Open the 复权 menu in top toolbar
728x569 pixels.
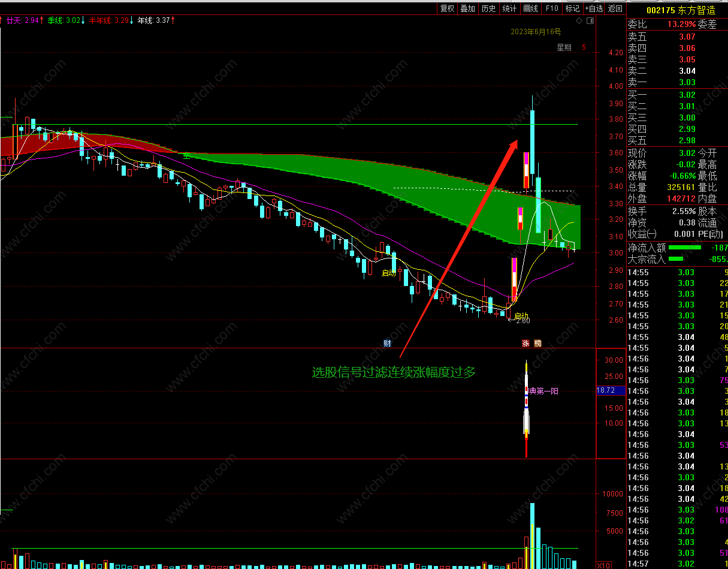pyautogui.click(x=448, y=8)
